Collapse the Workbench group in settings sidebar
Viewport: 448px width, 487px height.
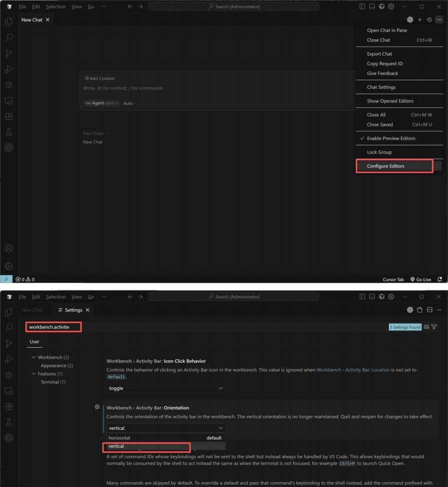(34, 357)
